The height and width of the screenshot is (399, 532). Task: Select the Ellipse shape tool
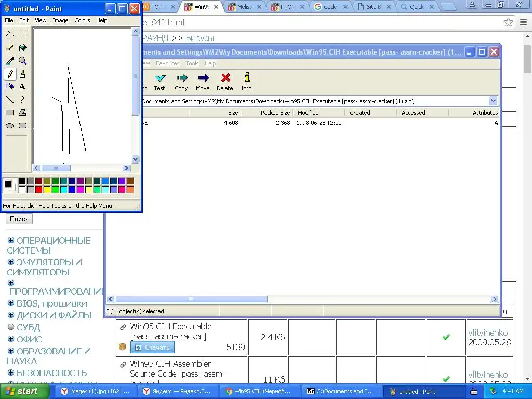10,126
